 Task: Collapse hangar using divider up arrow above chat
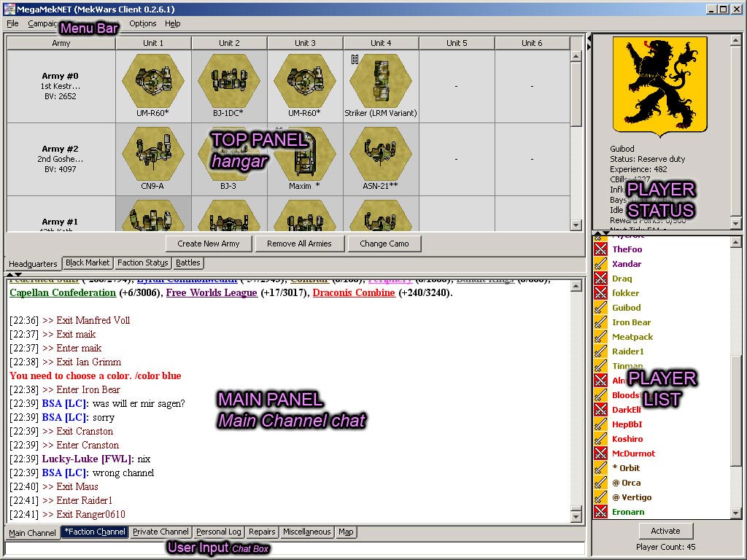pos(10,274)
